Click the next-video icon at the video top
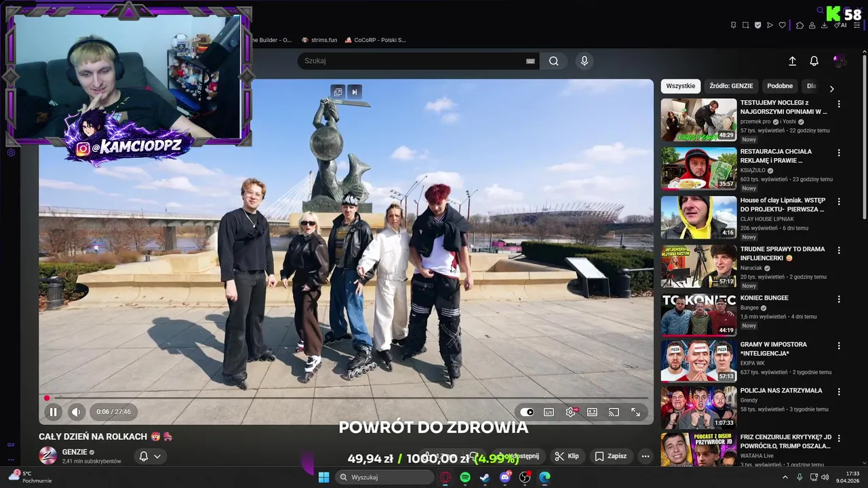 [x=354, y=91]
